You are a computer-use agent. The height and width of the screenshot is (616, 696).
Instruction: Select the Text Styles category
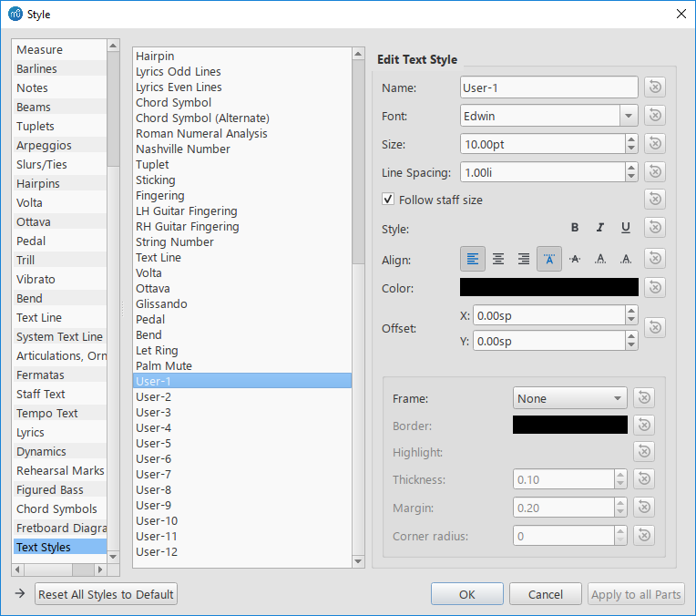click(60, 547)
